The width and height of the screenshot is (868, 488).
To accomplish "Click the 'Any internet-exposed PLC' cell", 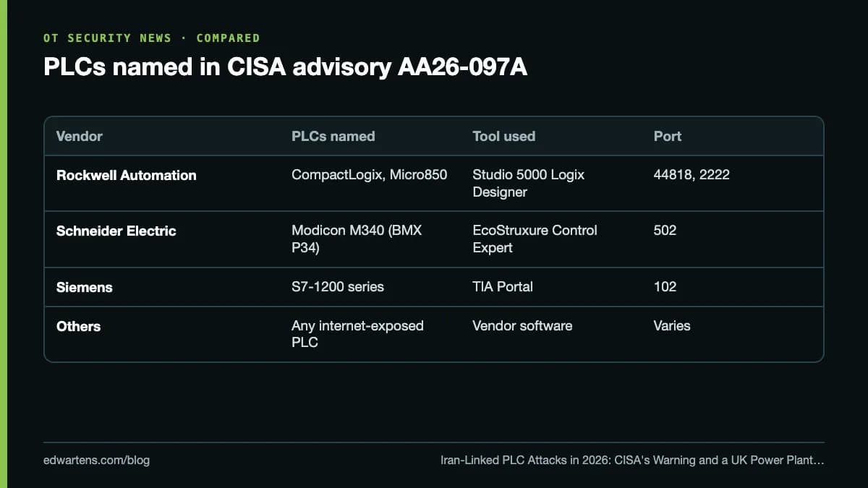I will click(x=357, y=334).
